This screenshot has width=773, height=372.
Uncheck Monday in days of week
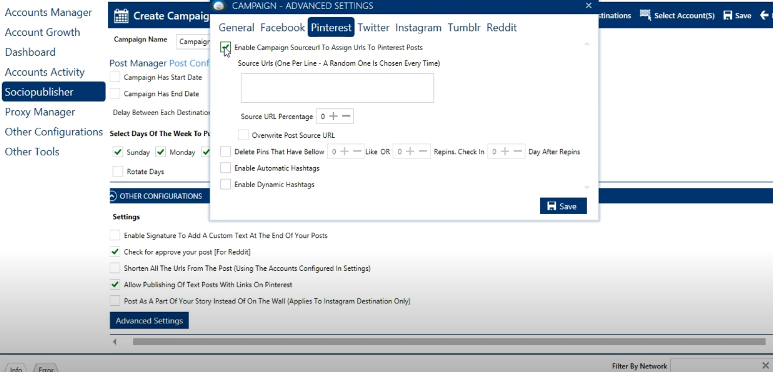160,152
